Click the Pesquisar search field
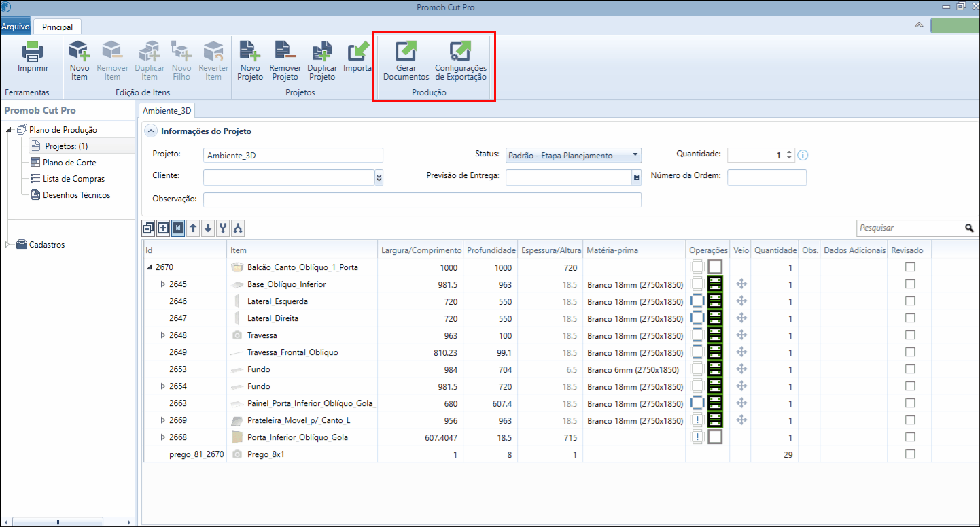The image size is (980, 527). (x=909, y=228)
